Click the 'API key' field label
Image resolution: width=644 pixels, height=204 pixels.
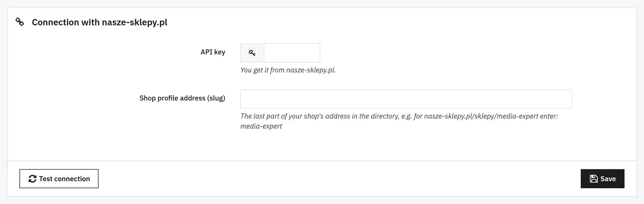point(213,52)
